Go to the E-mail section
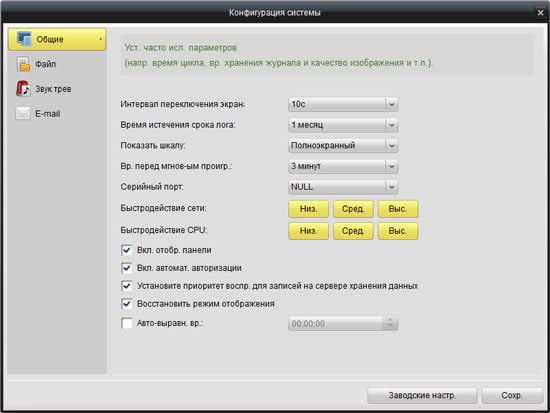Image resolution: width=550 pixels, height=413 pixels. coord(57,114)
